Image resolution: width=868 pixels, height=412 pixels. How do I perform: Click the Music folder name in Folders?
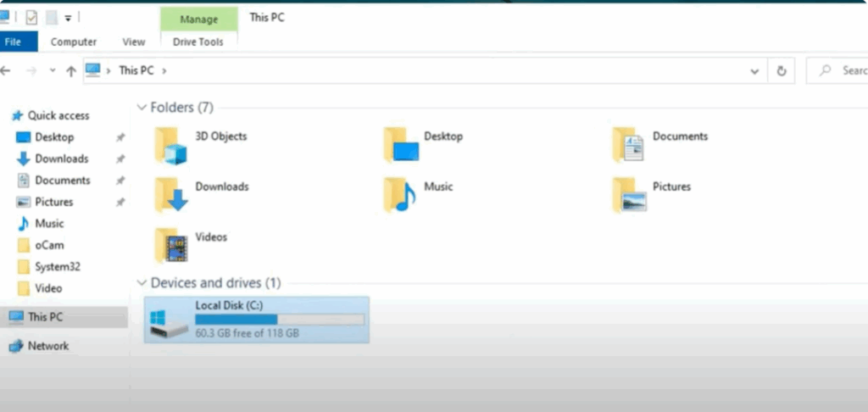point(438,187)
